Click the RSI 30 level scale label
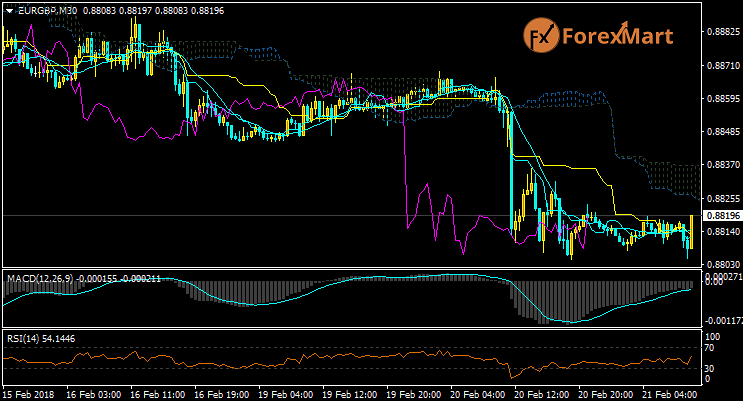This screenshot has width=743, height=401. [x=709, y=369]
